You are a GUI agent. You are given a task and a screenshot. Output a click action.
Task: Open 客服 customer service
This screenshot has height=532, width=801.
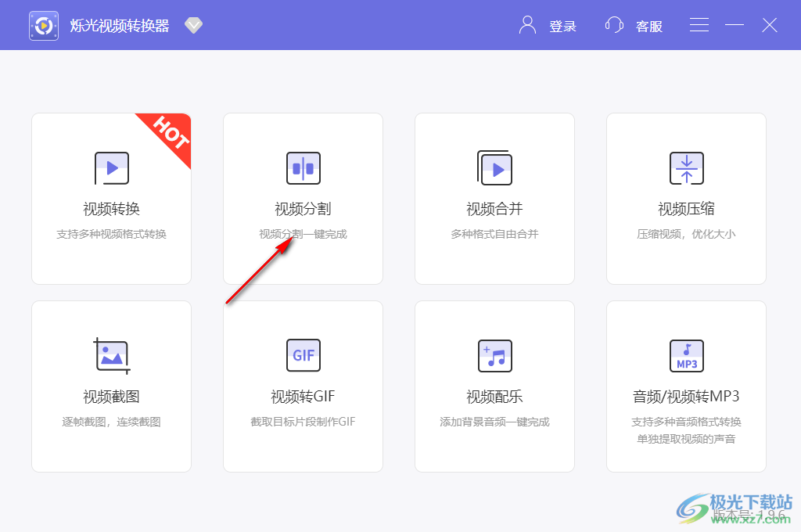pos(649,26)
